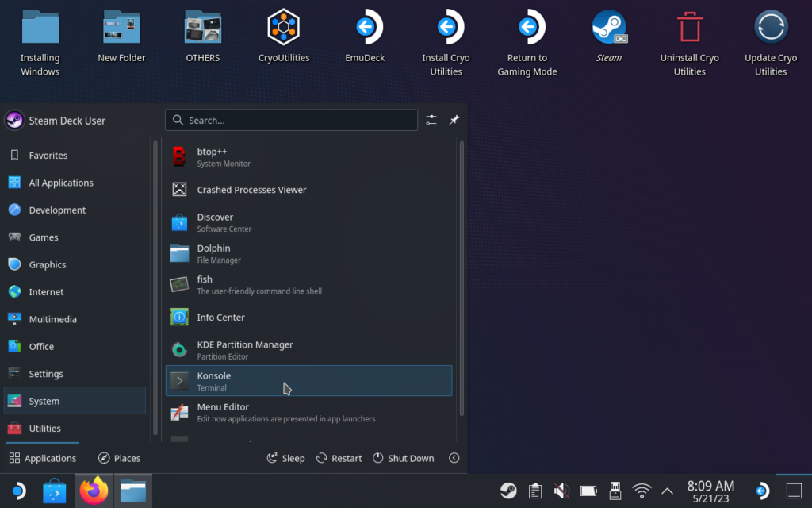Pin the application launcher open

pyautogui.click(x=454, y=120)
